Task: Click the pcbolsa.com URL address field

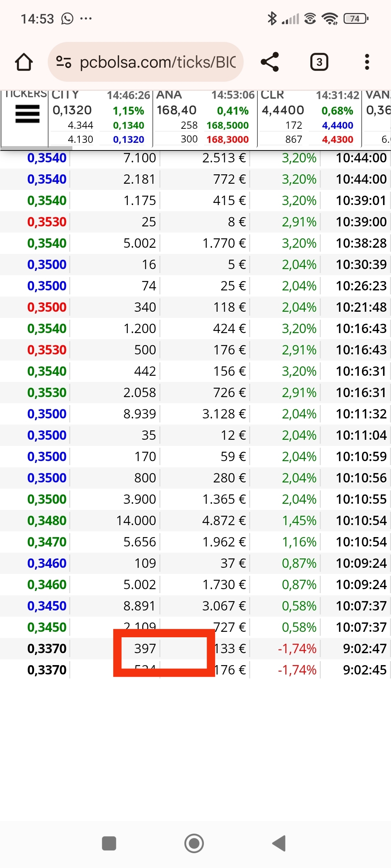Action: point(146,62)
